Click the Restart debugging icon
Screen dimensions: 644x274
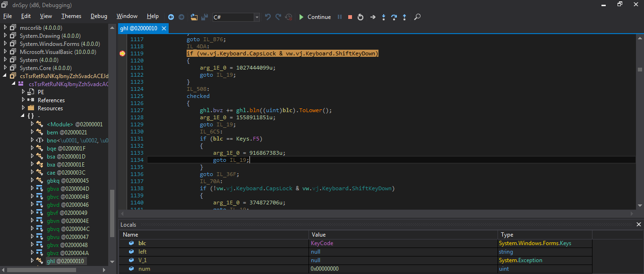coord(361,17)
